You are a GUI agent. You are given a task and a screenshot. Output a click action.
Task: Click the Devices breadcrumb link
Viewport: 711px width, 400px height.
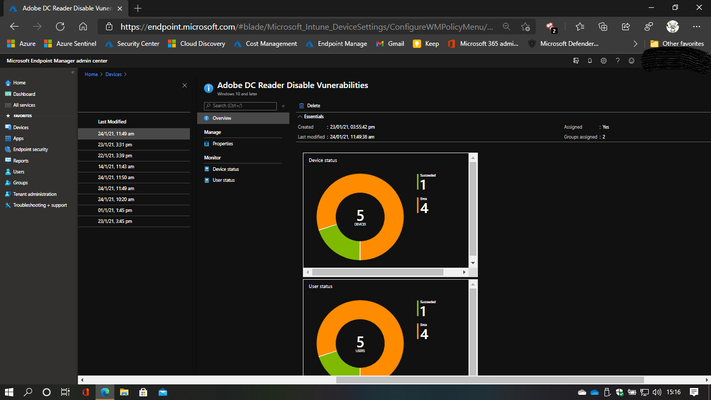click(x=113, y=74)
